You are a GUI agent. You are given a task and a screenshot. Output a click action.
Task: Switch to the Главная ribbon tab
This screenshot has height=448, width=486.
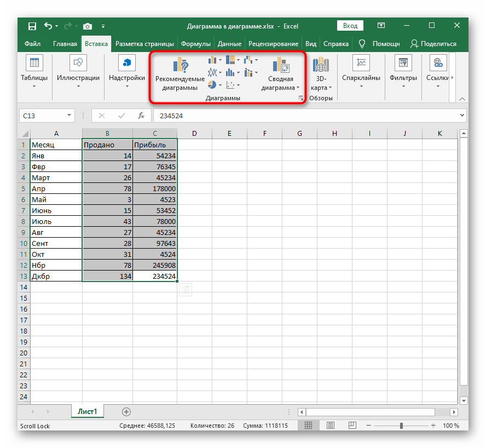click(65, 44)
